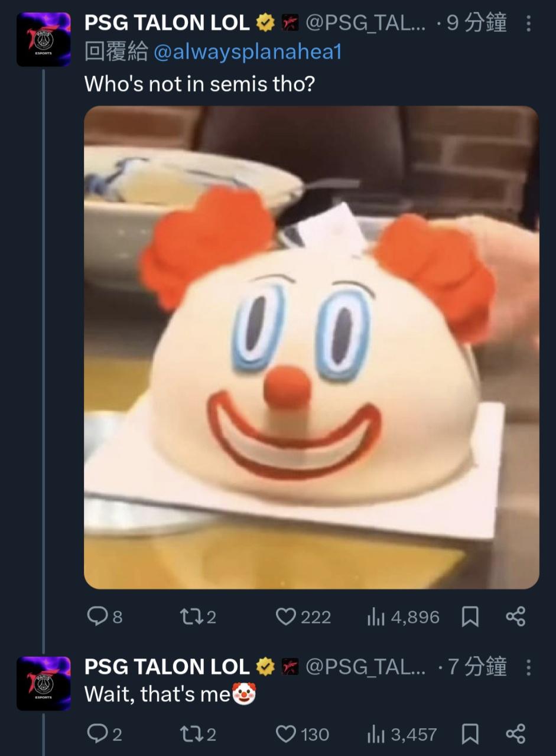Retweet the clown cake tweet
This screenshot has width=556, height=756.
[x=190, y=617]
